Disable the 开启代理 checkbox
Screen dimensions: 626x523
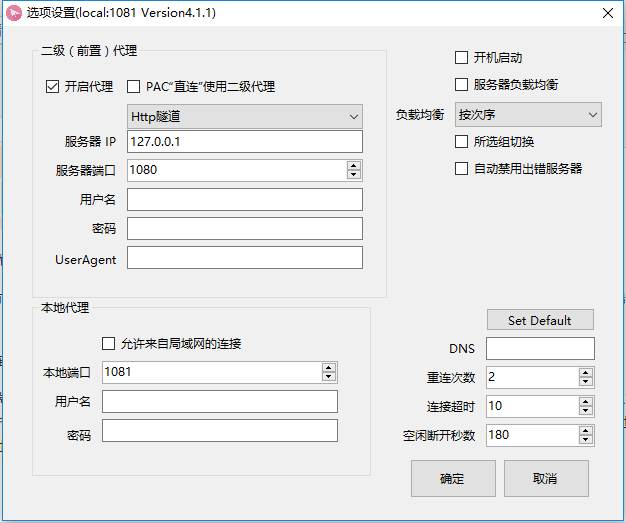click(x=53, y=86)
